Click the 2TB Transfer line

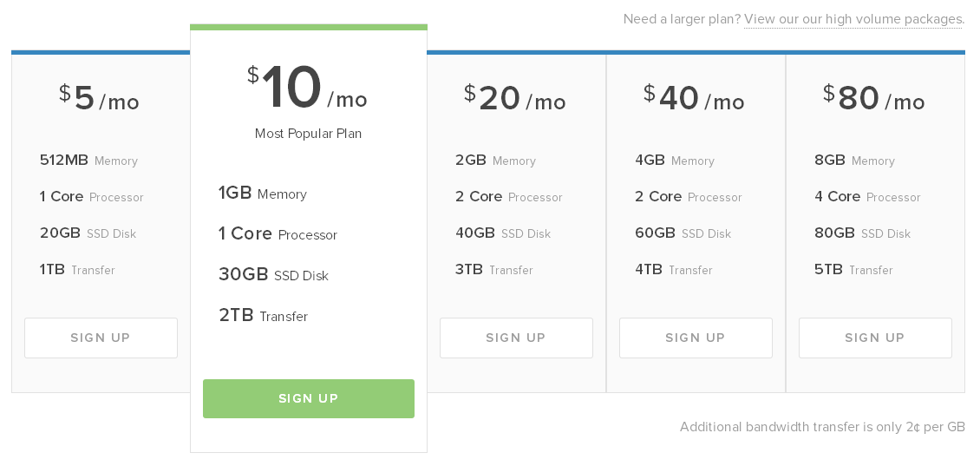tap(263, 316)
